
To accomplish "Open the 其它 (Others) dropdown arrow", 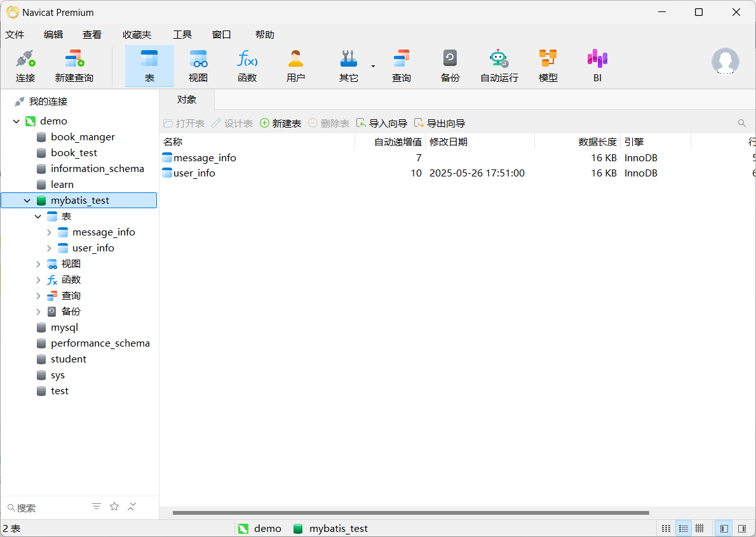I will (373, 66).
